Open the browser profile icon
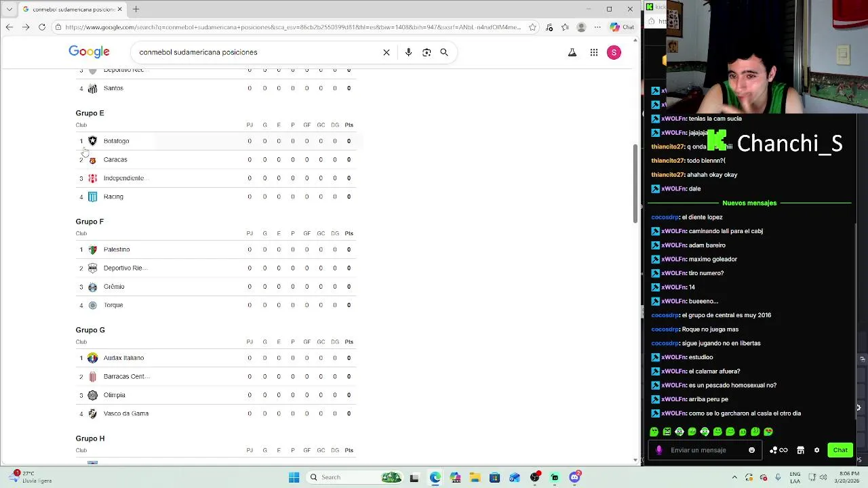The image size is (868, 488). pyautogui.click(x=581, y=27)
